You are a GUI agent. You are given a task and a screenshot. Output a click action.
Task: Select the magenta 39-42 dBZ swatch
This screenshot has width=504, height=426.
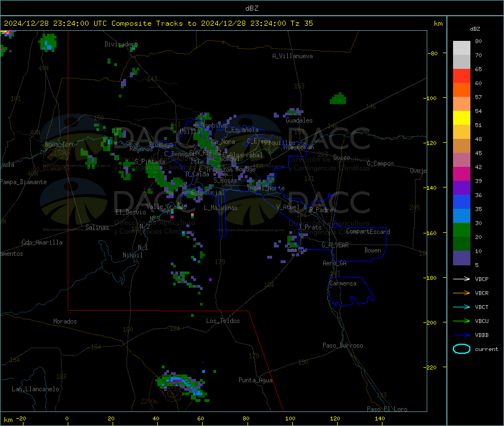tap(461, 174)
